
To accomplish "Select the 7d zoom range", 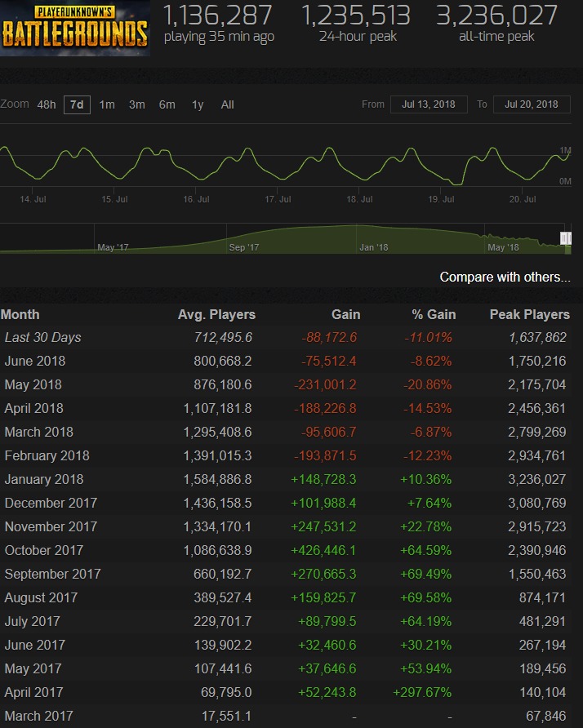I will coord(77,104).
